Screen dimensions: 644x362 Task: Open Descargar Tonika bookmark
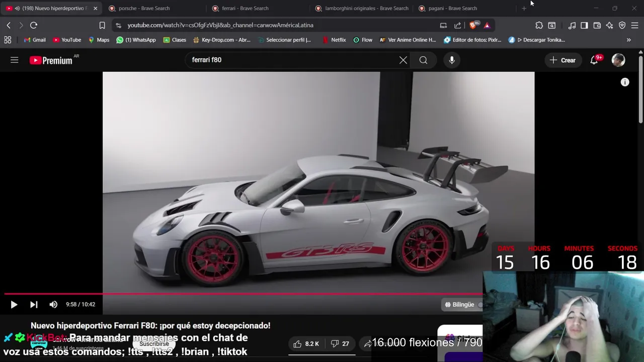click(537, 40)
